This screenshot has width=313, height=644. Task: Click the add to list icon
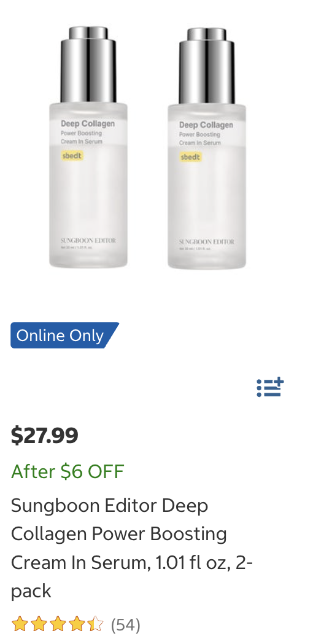(270, 387)
